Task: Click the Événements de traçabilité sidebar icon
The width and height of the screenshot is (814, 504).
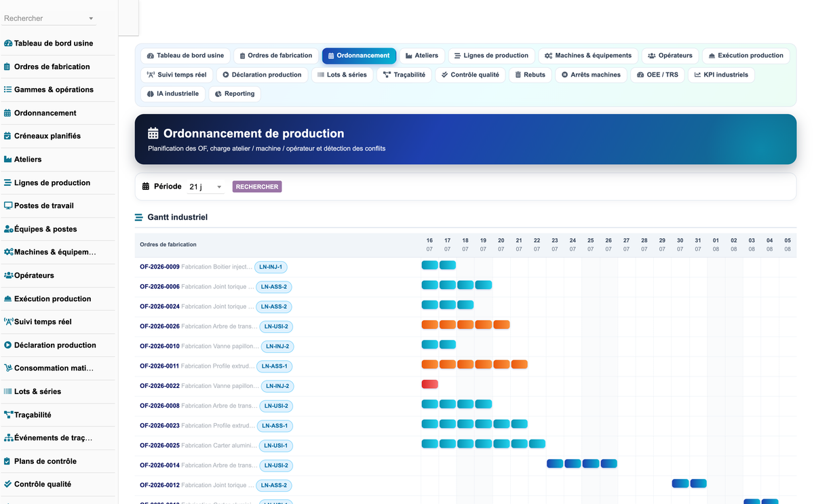Action: pos(8,438)
